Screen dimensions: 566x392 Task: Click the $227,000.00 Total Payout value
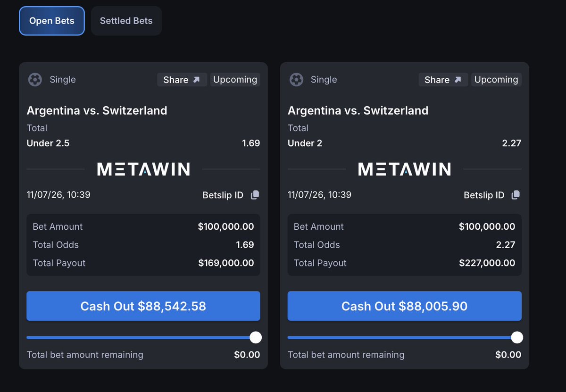tap(487, 263)
